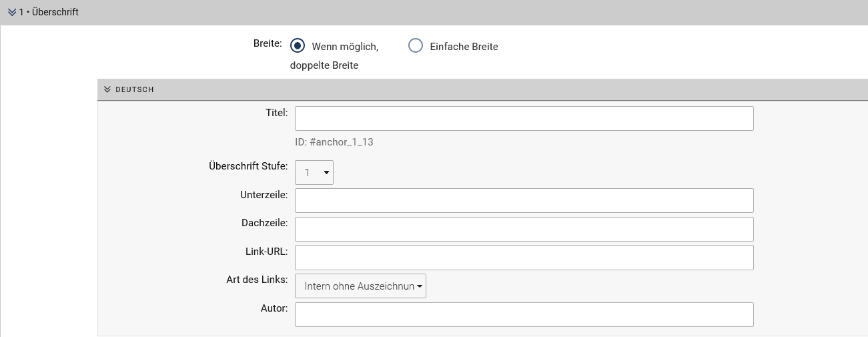Viewport: 868px width, 337px height.
Task: Click the "Art des Links:" label
Action: coord(257,280)
